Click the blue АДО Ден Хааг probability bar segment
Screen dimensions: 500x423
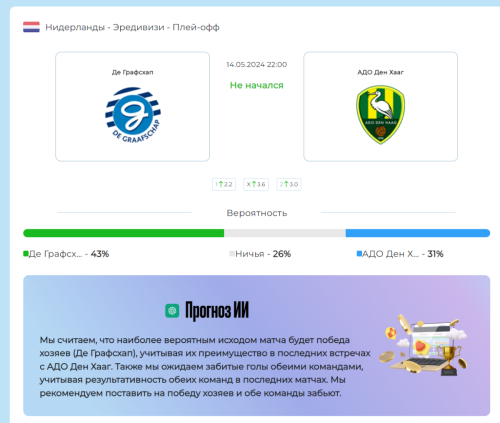pos(418,233)
